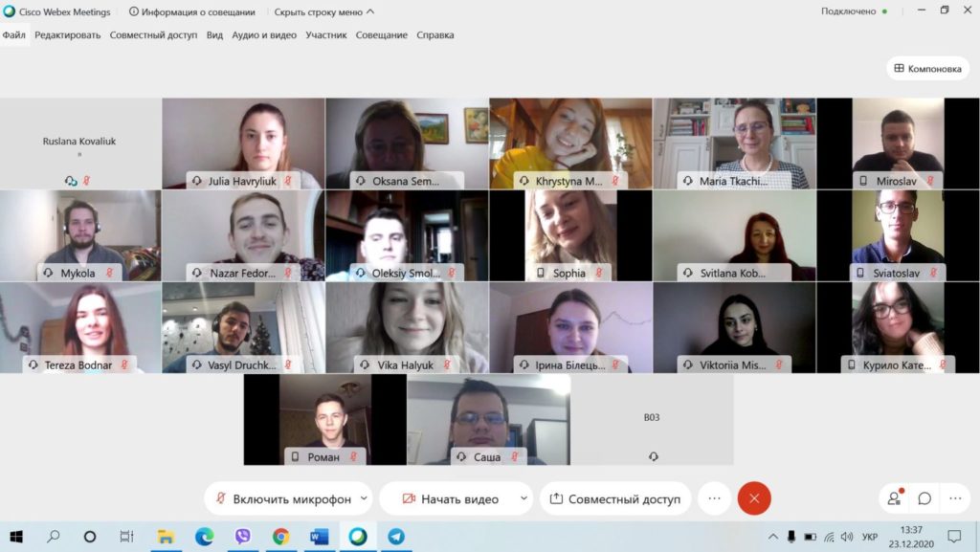The height and width of the screenshot is (552, 980).
Task: Click the Совместный доступ share button
Action: pyautogui.click(x=615, y=498)
